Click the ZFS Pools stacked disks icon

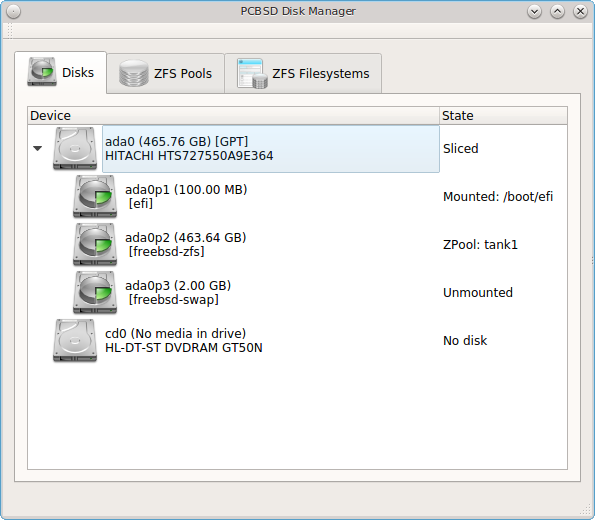134,73
